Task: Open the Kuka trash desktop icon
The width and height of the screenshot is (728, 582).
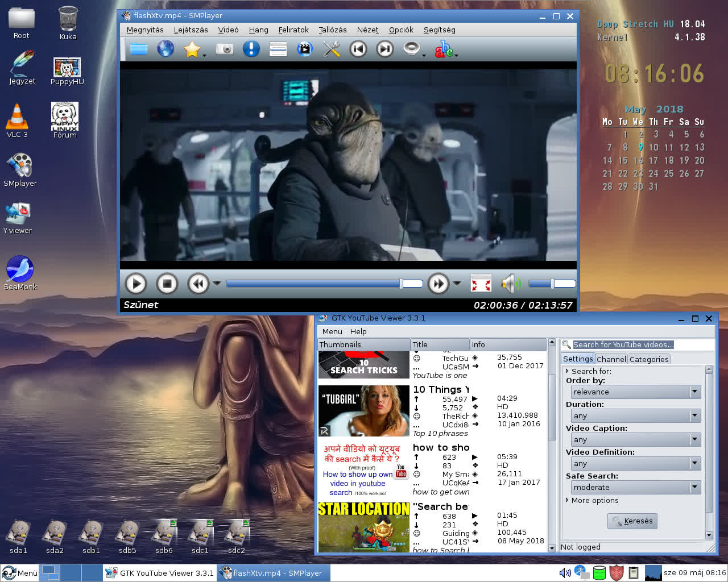Action: coord(68,23)
